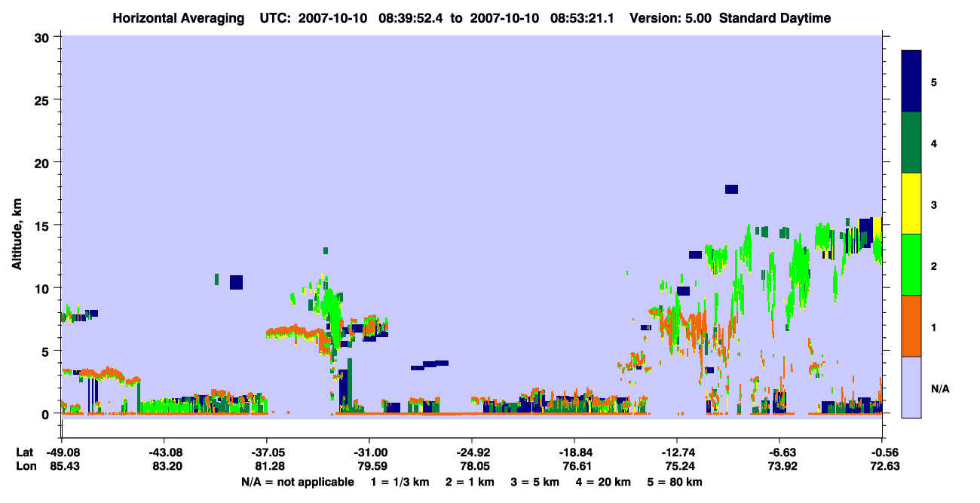Click the latitude value '-12.74'
The image size is (980, 503).
pyautogui.click(x=677, y=452)
